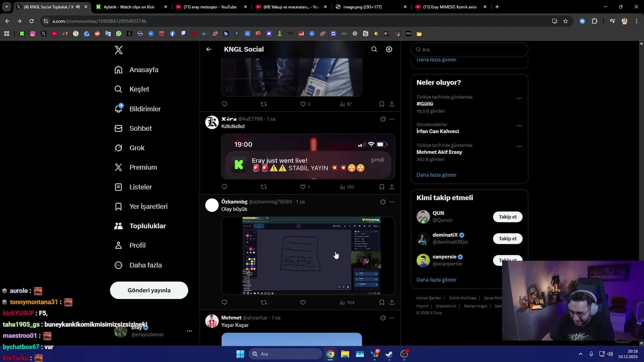The image size is (644, 362).
Task: Open Grok action on Kira's post
Action: point(383,119)
